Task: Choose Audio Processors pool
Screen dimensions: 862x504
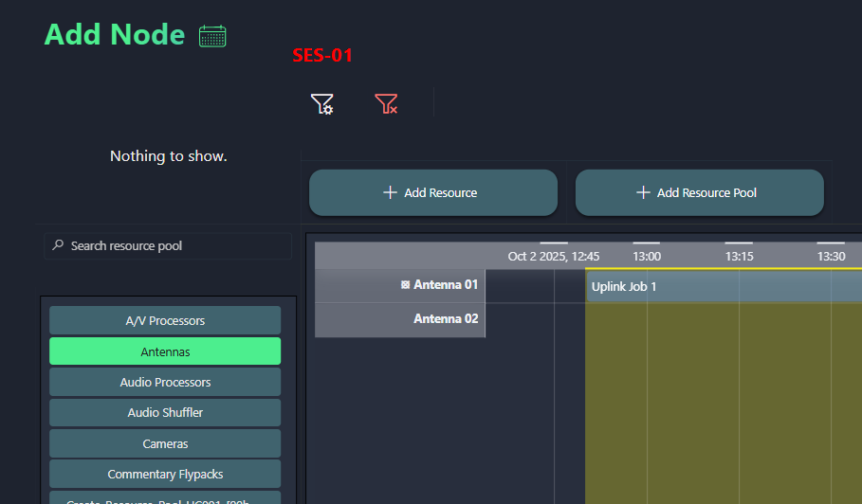Action: click(x=165, y=382)
